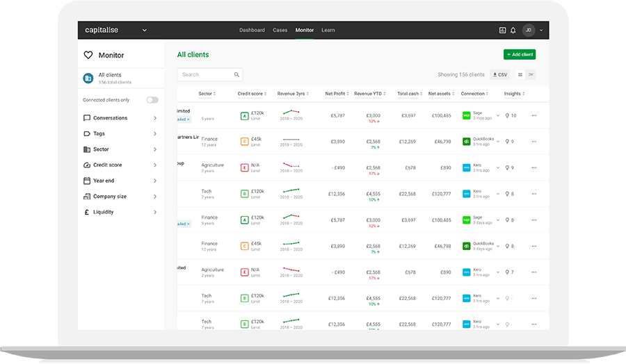Image resolution: width=626 pixels, height=364 pixels.
Task: Sort by the Credit score column header
Action: pyautogui.click(x=252, y=94)
